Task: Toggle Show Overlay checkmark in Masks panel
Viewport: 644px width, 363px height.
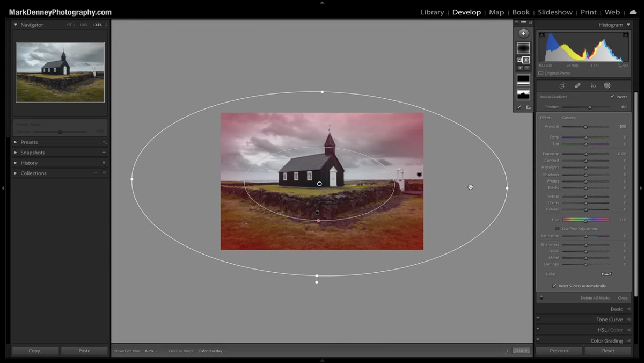Action: point(519,107)
